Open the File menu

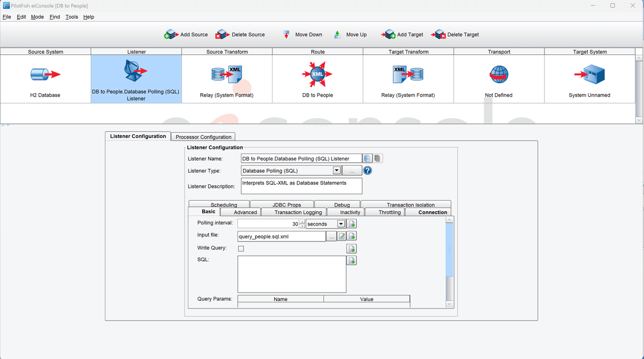click(x=6, y=17)
